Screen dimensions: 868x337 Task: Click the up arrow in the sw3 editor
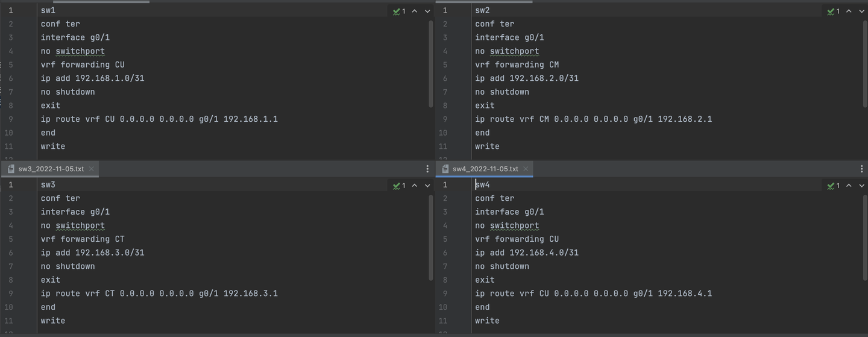click(415, 186)
